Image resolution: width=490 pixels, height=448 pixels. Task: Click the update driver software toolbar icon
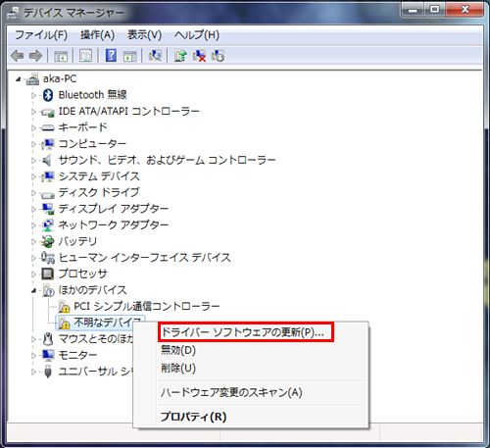(x=180, y=56)
